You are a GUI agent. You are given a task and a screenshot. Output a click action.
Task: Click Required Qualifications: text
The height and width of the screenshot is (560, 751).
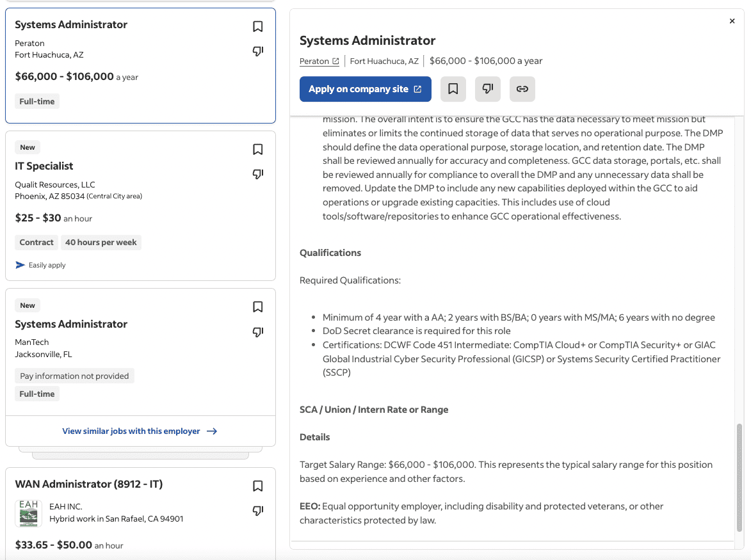click(350, 280)
